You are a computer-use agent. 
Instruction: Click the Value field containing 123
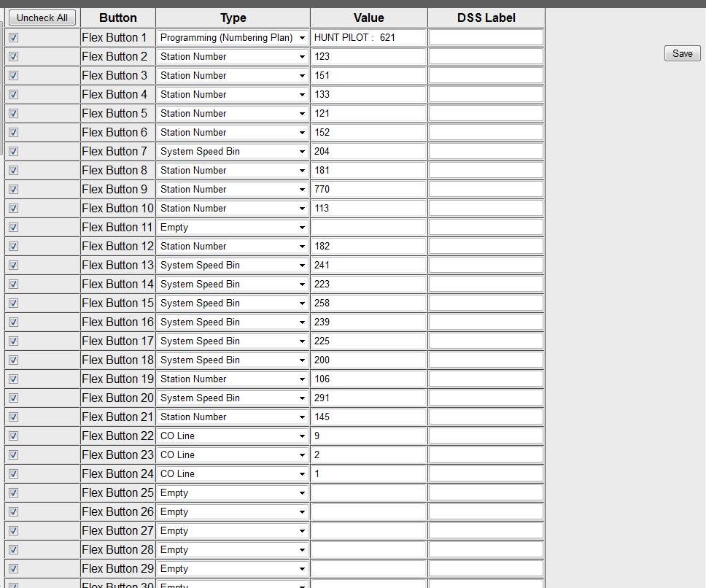(x=368, y=57)
